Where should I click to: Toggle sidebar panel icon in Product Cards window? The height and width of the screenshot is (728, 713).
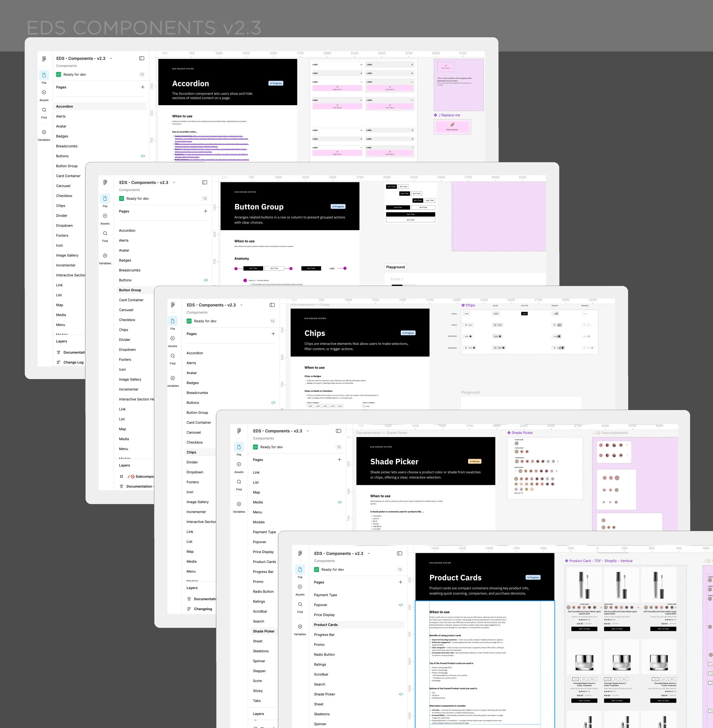pyautogui.click(x=400, y=553)
